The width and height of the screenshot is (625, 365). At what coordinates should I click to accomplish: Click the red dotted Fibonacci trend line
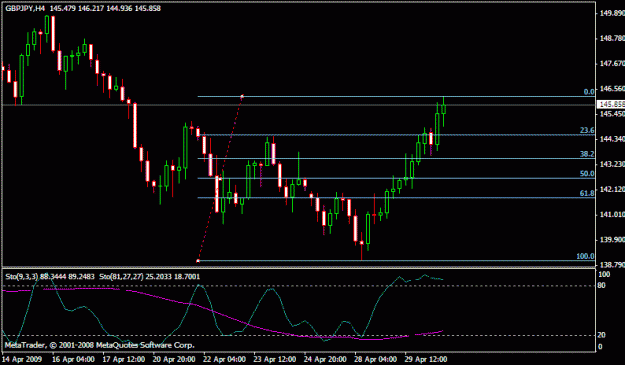[x=220, y=179]
